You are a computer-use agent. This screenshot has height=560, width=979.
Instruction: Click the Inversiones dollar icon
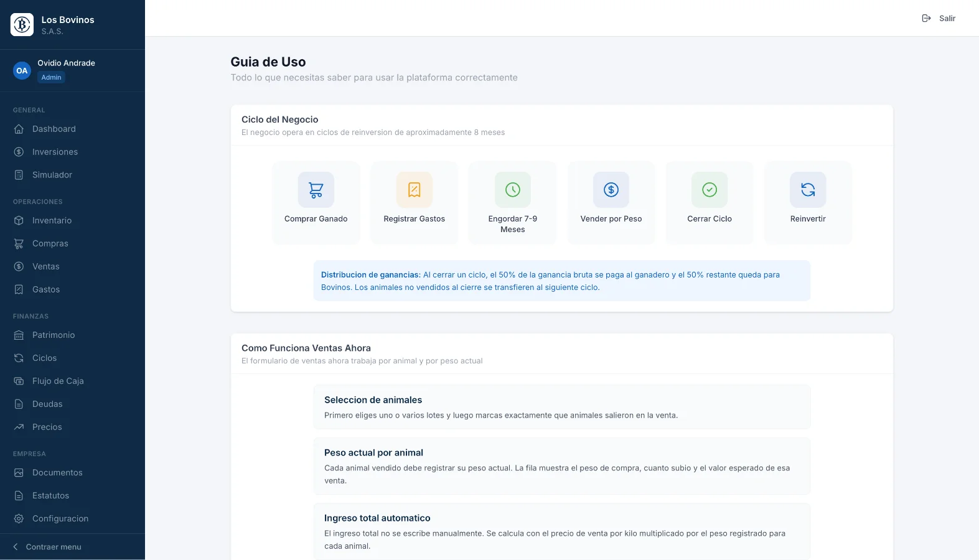(19, 152)
